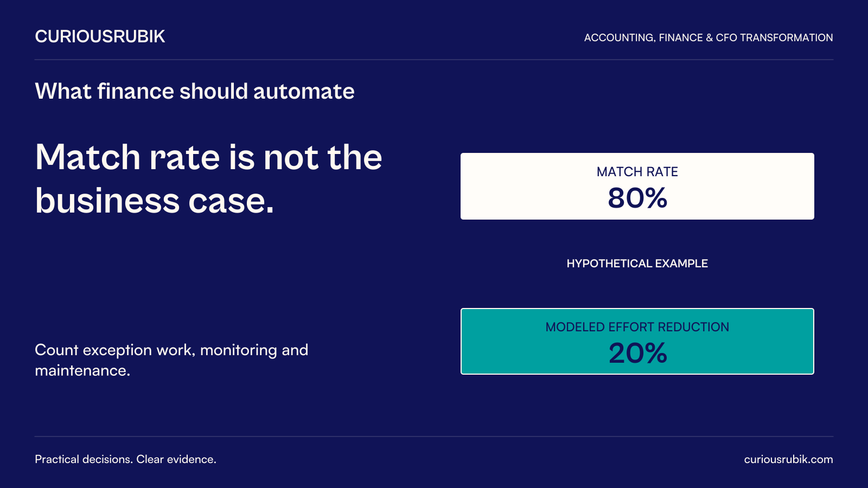The width and height of the screenshot is (868, 488).
Task: Click the divider line above the footer
Action: (434, 436)
